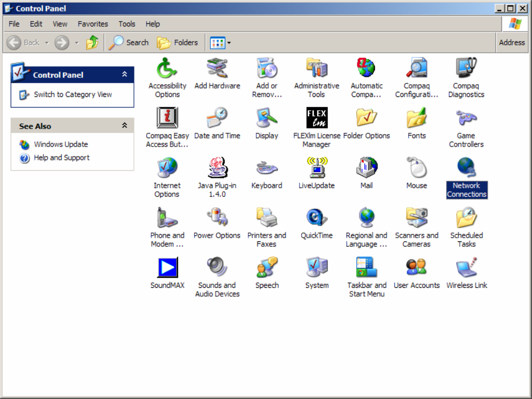Collapse the See Also sidebar section

[x=124, y=125]
